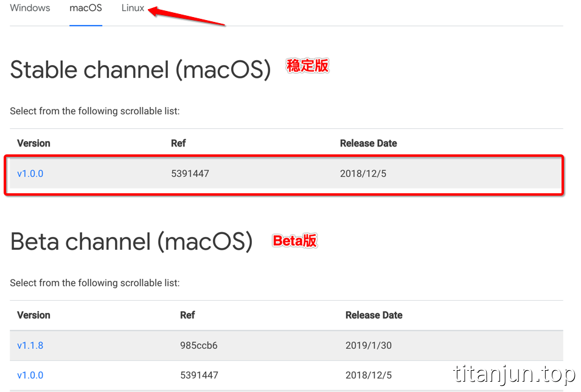This screenshot has width=581, height=392.
Task: Click the Beta channel (macOS) heading
Action: point(131,241)
